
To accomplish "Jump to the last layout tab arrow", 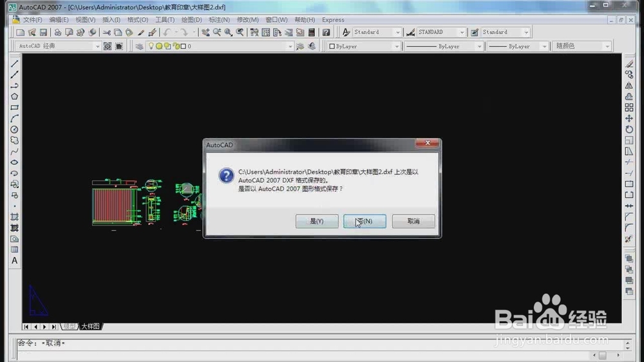I will [54, 327].
